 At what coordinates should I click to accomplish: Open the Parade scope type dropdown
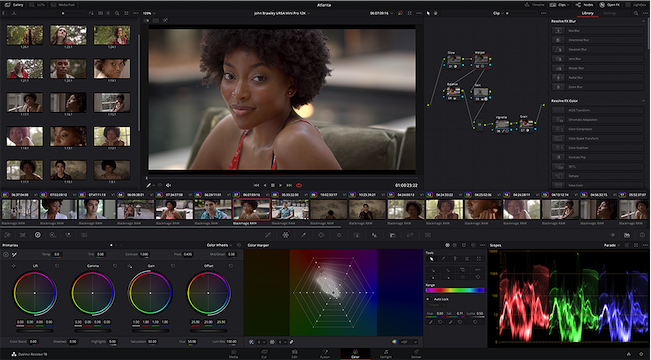coord(612,245)
